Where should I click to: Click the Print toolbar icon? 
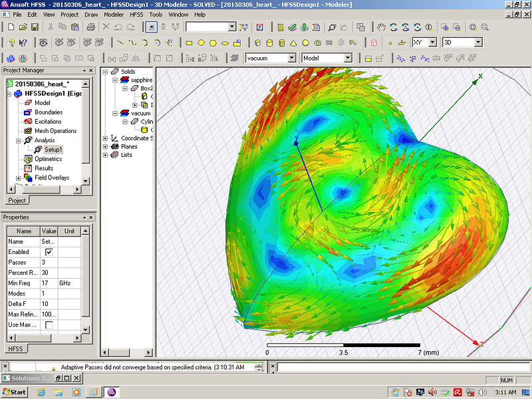point(90,27)
